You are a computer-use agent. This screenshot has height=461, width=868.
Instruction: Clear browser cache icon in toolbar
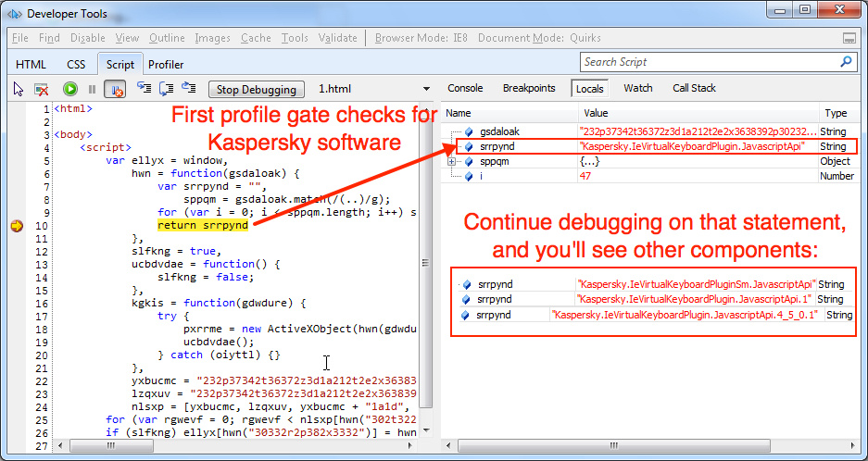point(42,89)
